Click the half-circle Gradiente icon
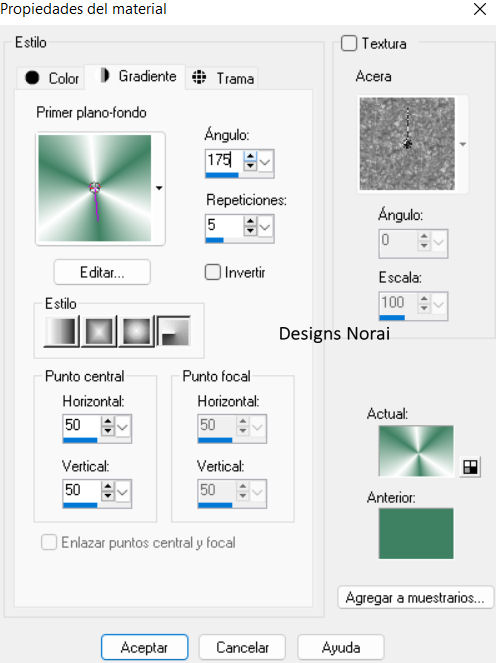The image size is (496, 663). coord(104,76)
